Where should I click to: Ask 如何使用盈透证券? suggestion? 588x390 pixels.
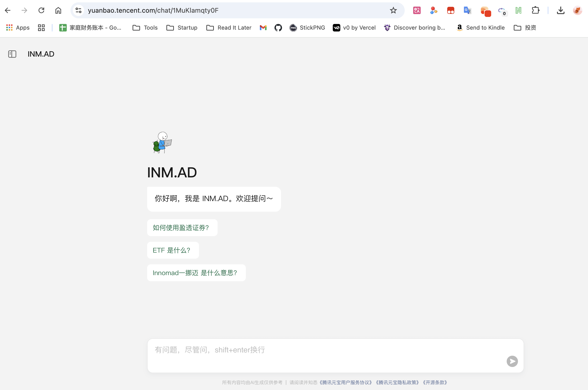[182, 228]
